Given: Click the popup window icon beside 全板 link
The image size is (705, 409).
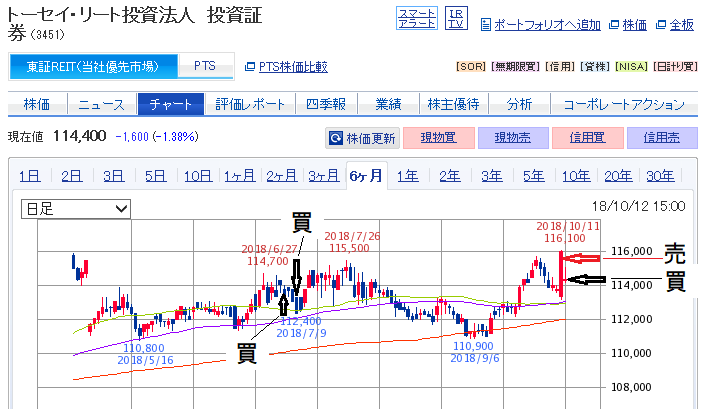Looking at the screenshot, I should point(660,25).
